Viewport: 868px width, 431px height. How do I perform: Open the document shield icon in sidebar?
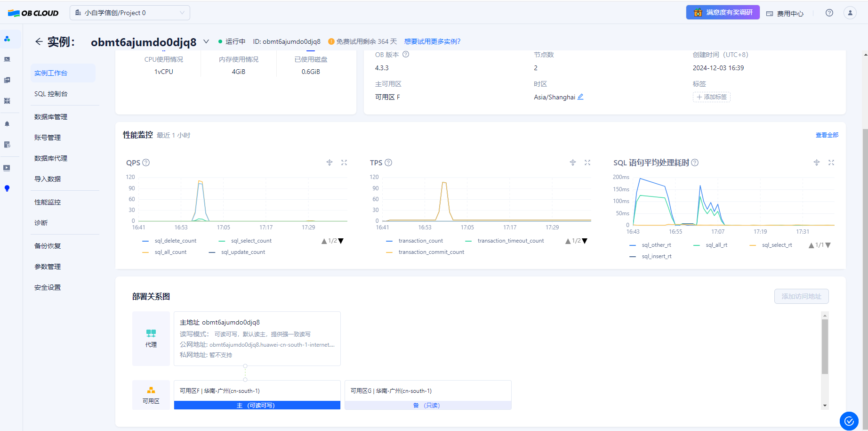point(7,145)
